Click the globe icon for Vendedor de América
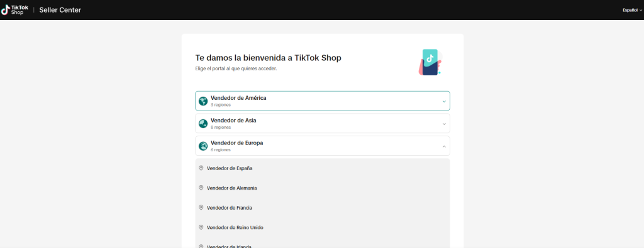Screen dimensions: 644x248 coord(203,101)
